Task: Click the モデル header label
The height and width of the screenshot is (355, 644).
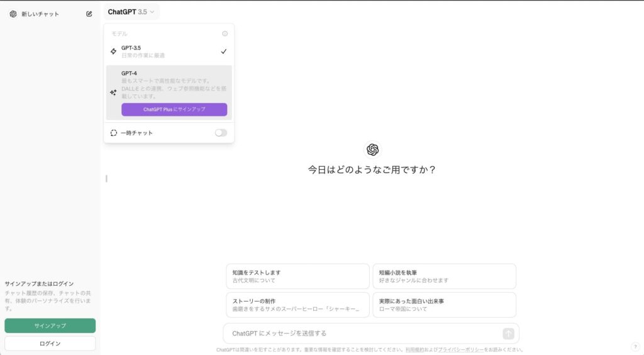Action: [119, 34]
